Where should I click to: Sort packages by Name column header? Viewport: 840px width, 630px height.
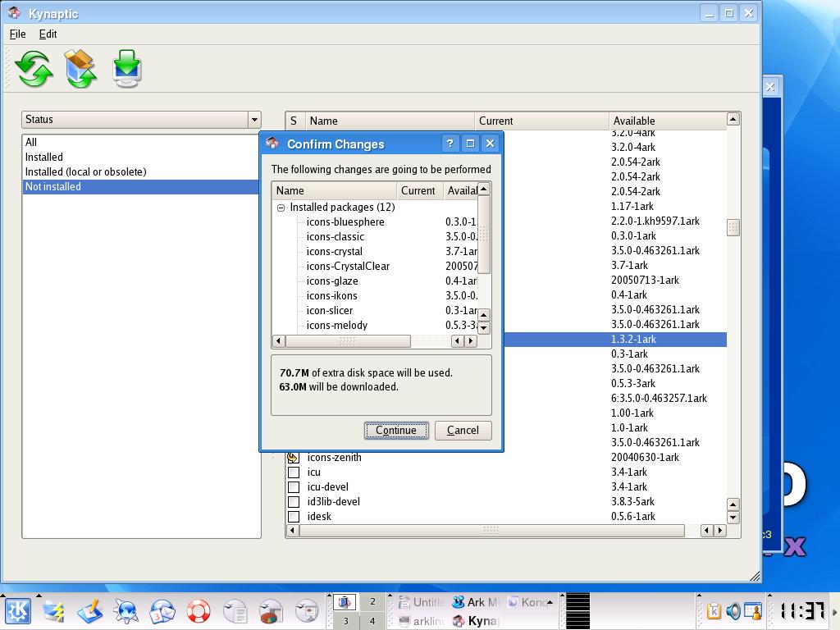tap(390, 121)
